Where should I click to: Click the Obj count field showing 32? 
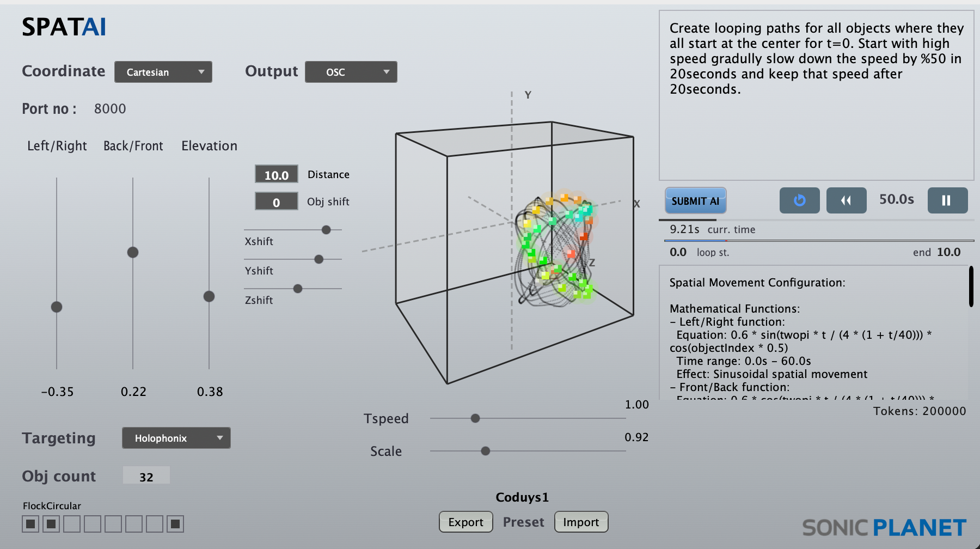[146, 477]
